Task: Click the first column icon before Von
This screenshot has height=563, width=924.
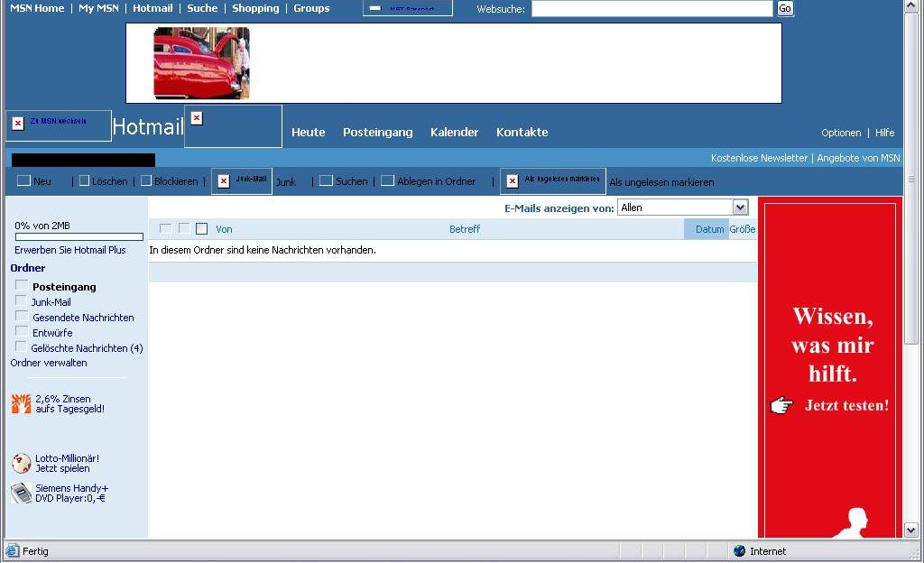Action: pyautogui.click(x=166, y=228)
